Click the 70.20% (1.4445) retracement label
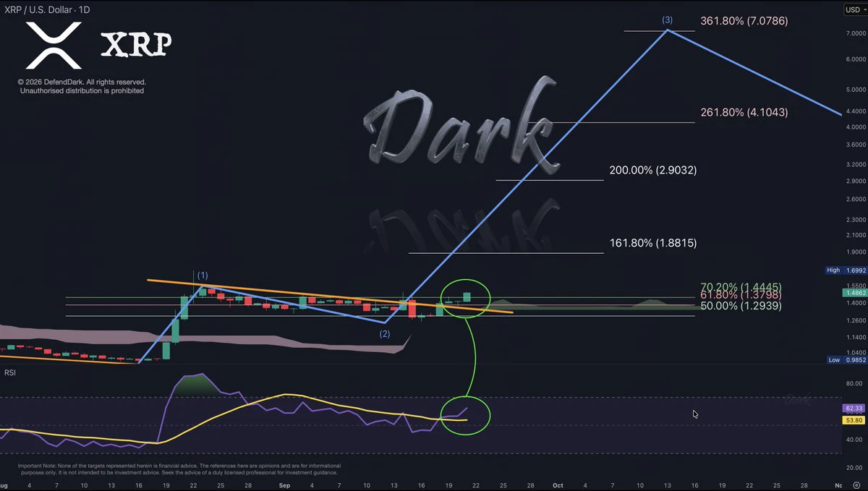Image resolution: width=868 pixels, height=491 pixels. pyautogui.click(x=741, y=287)
